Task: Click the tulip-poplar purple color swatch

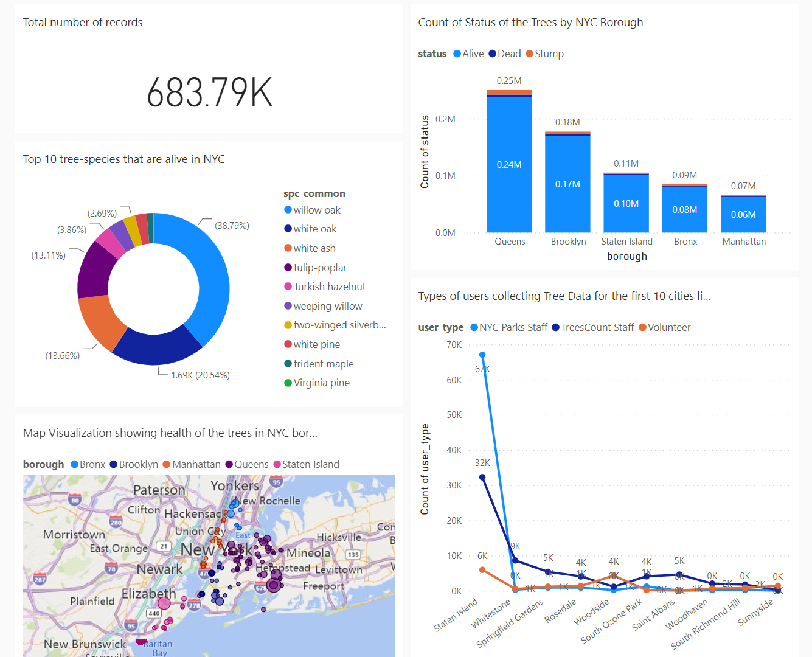Action: (x=287, y=267)
